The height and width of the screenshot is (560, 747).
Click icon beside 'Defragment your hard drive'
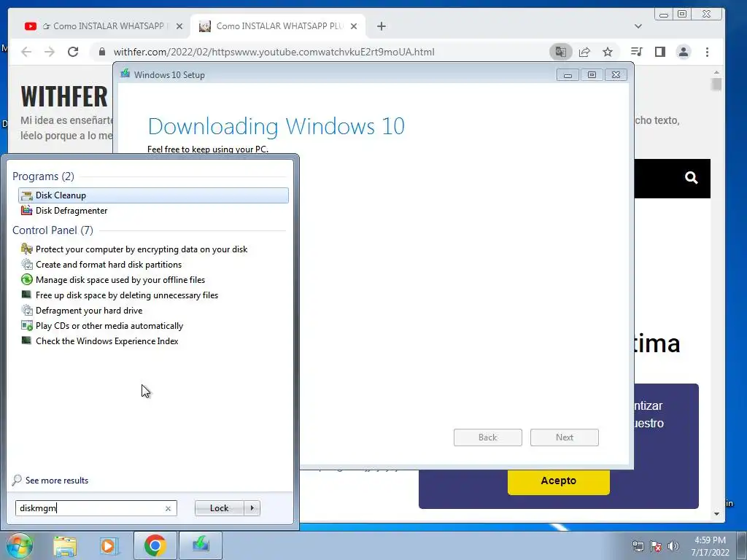pyautogui.click(x=27, y=310)
